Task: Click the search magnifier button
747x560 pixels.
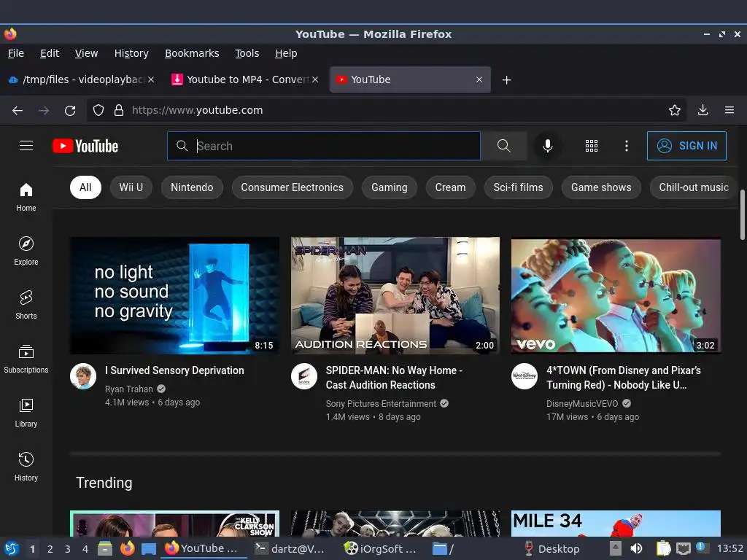Action: [503, 146]
